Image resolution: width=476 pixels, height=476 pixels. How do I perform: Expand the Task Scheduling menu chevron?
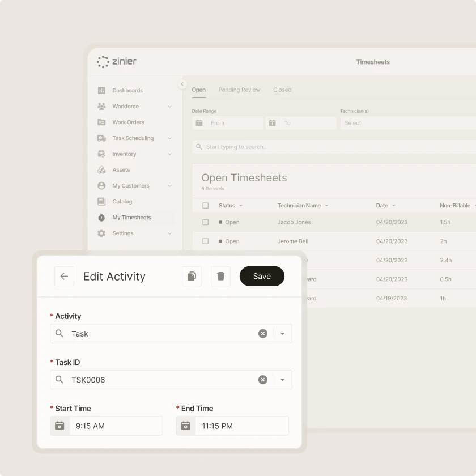[169, 138]
